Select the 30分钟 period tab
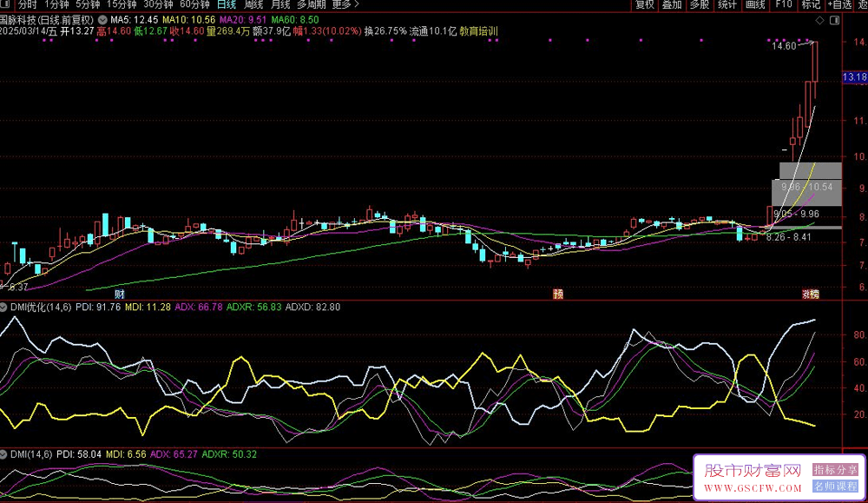 click(158, 5)
